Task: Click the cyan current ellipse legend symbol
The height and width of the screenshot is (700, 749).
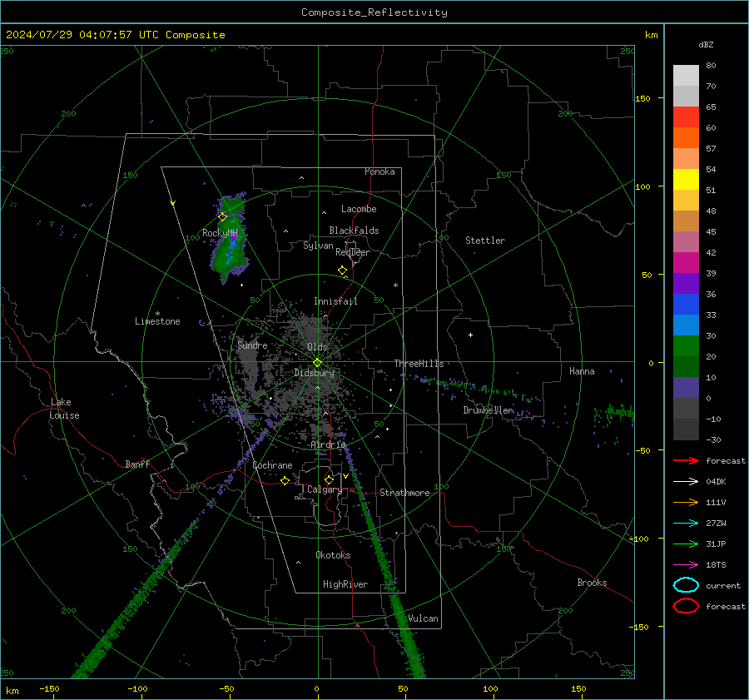Action: point(686,585)
